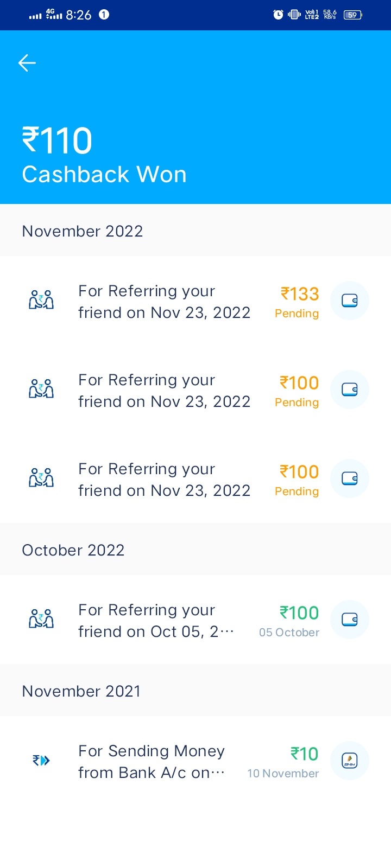Tap the battery indicator in status bar
This screenshot has width=391, height=868.
click(353, 15)
